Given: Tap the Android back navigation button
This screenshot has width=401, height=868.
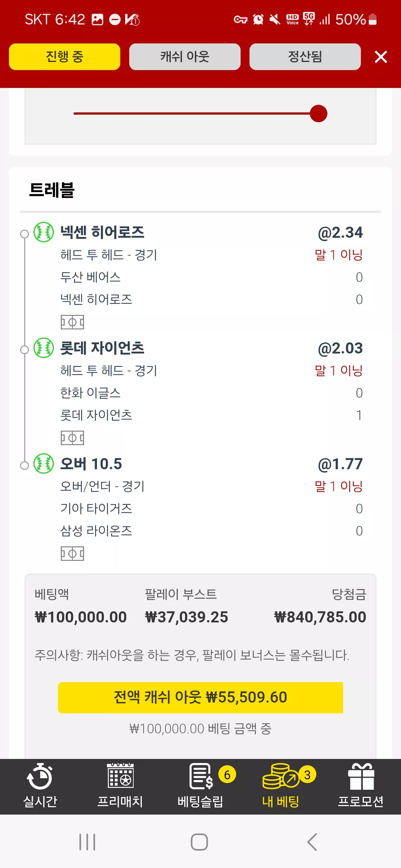Looking at the screenshot, I should [x=312, y=842].
